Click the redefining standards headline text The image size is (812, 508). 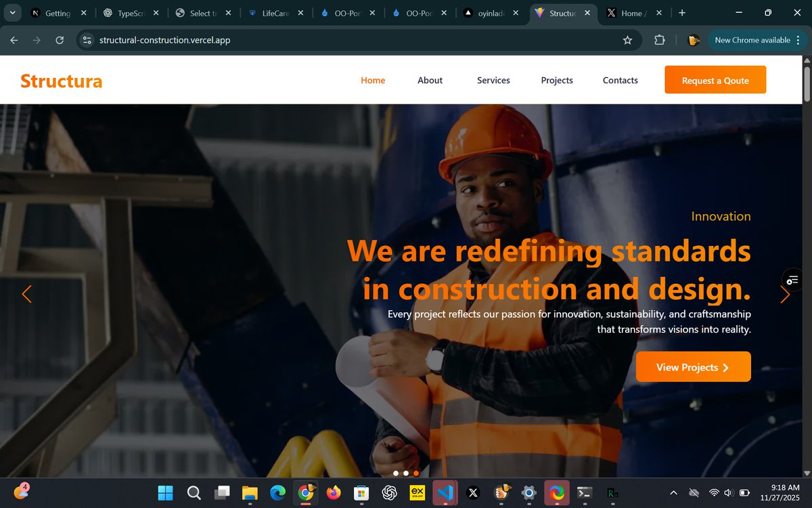(549, 270)
